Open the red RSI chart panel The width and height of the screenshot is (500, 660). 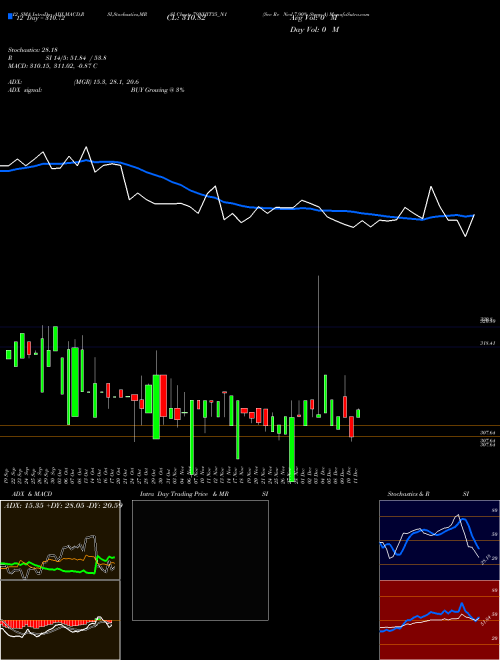click(x=439, y=620)
